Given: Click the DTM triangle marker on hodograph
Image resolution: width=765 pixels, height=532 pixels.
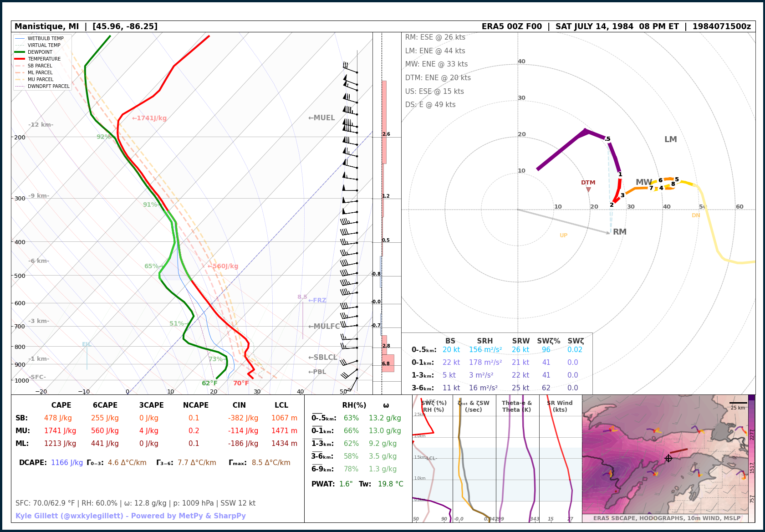Looking at the screenshot, I should click(588, 189).
